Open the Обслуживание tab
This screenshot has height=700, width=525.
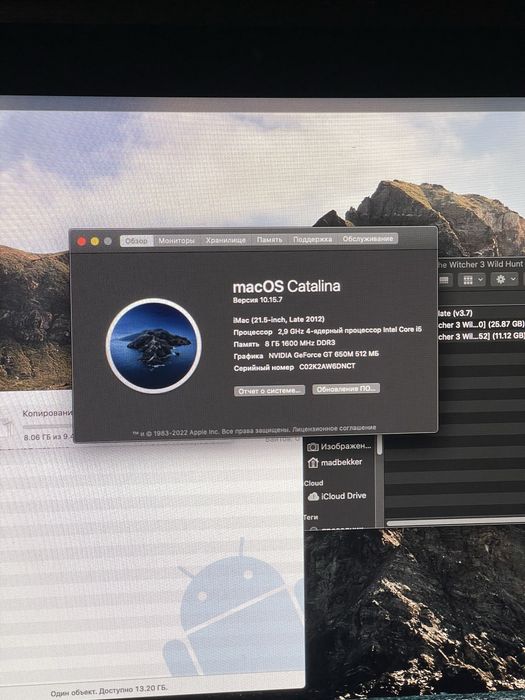click(x=367, y=239)
